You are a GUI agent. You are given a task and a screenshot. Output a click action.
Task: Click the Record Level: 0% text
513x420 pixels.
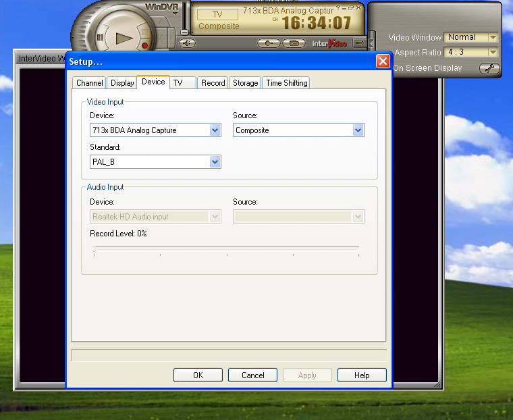click(118, 234)
